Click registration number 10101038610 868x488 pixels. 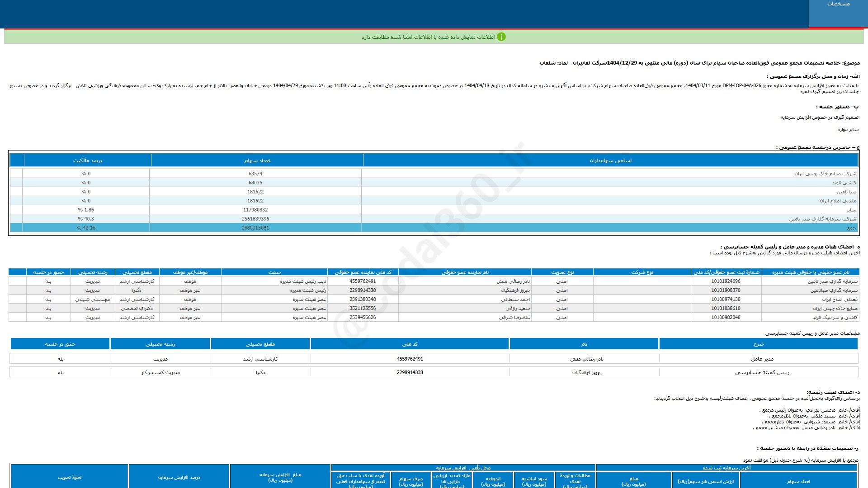pos(726,308)
